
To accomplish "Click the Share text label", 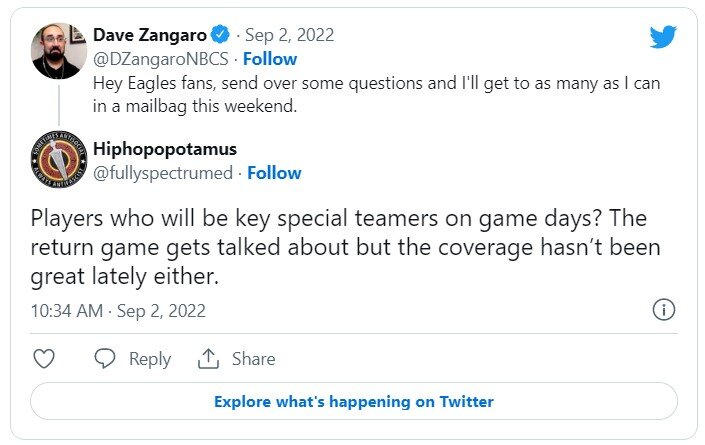I will coord(253,358).
